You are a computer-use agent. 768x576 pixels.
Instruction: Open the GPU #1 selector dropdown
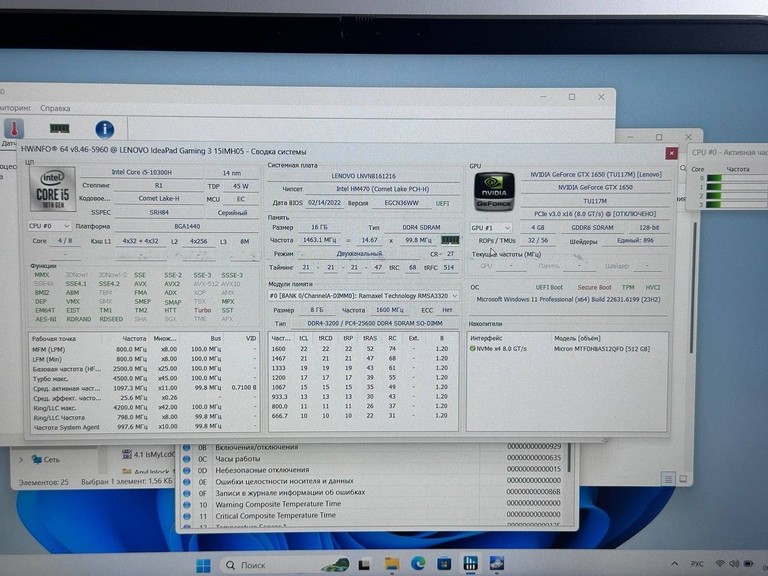click(491, 228)
